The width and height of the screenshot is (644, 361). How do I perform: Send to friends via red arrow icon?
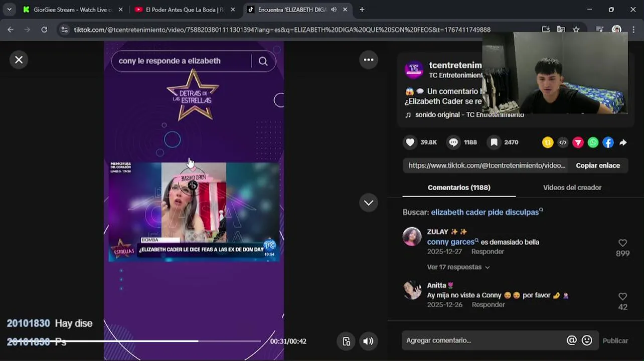pyautogui.click(x=578, y=142)
